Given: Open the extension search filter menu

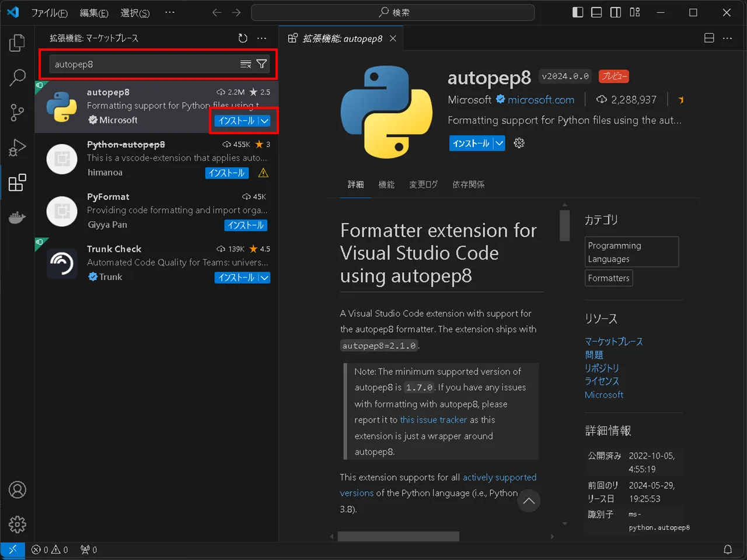Looking at the screenshot, I should (261, 64).
